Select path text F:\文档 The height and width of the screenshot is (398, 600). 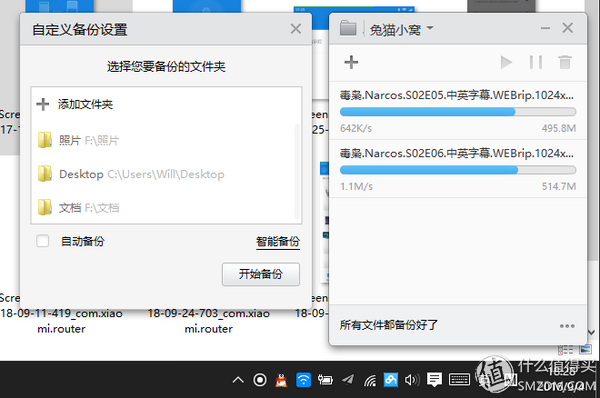click(101, 208)
